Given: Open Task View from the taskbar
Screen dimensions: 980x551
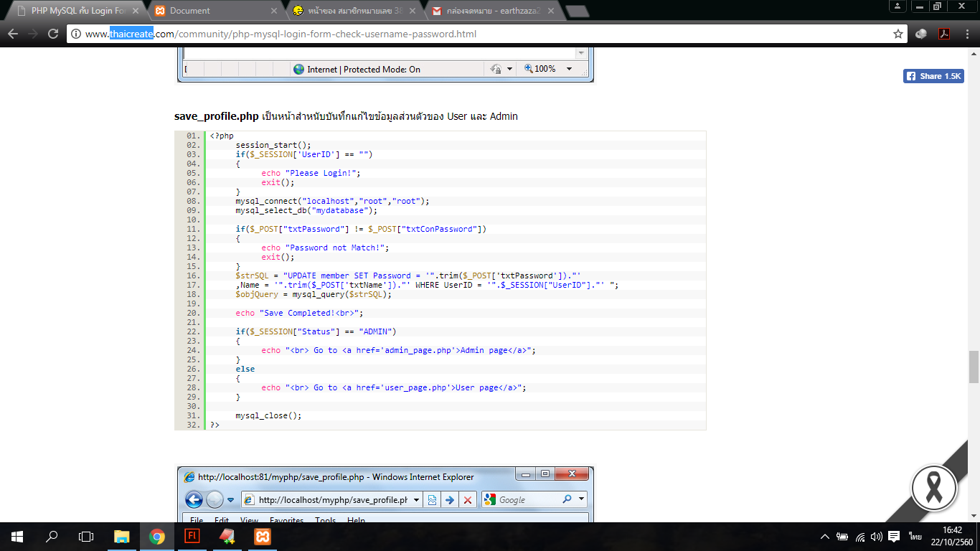Looking at the screenshot, I should tap(86, 536).
